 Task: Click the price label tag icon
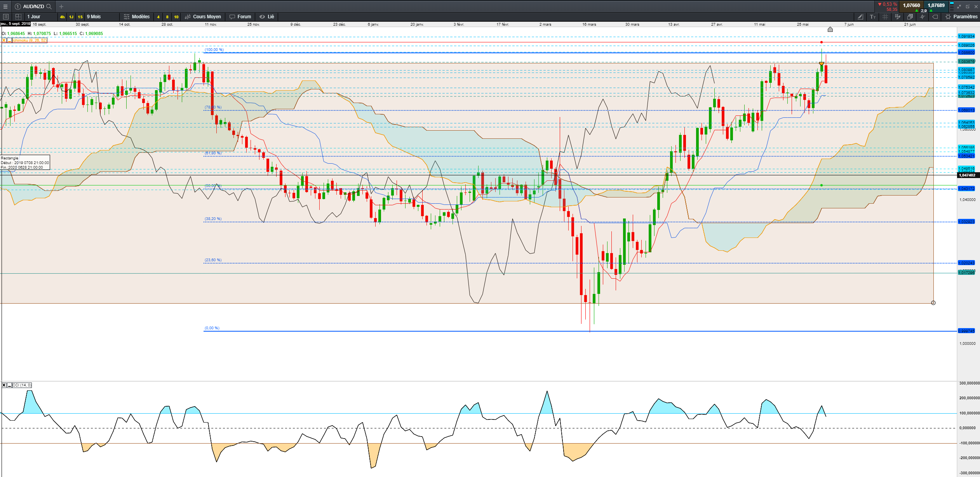(x=935, y=17)
